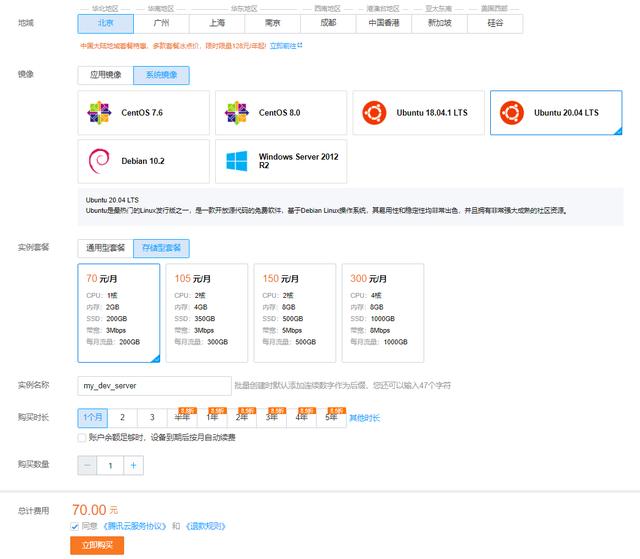Select the 半年 duration option
The width and height of the screenshot is (640, 559).
[182, 417]
